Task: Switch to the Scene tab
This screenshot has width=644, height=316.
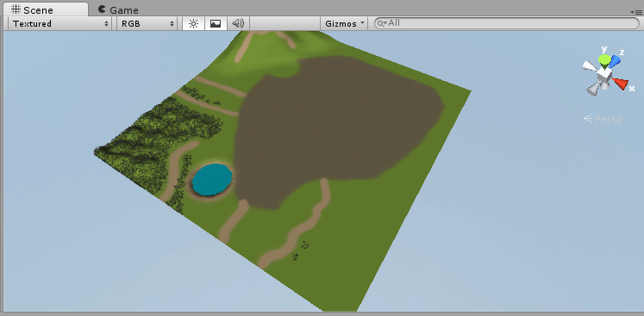Action: 46,9
